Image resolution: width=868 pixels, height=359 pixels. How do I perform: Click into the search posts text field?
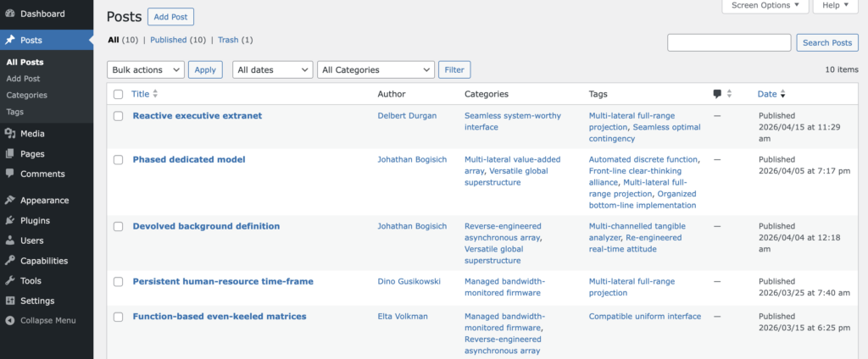[x=729, y=43]
